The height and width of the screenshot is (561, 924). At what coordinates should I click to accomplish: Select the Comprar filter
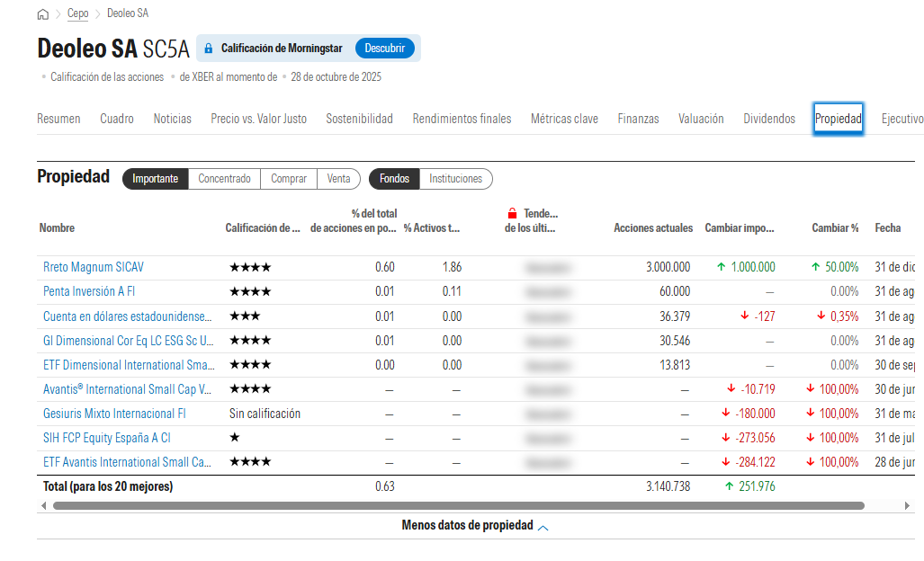pyautogui.click(x=289, y=179)
